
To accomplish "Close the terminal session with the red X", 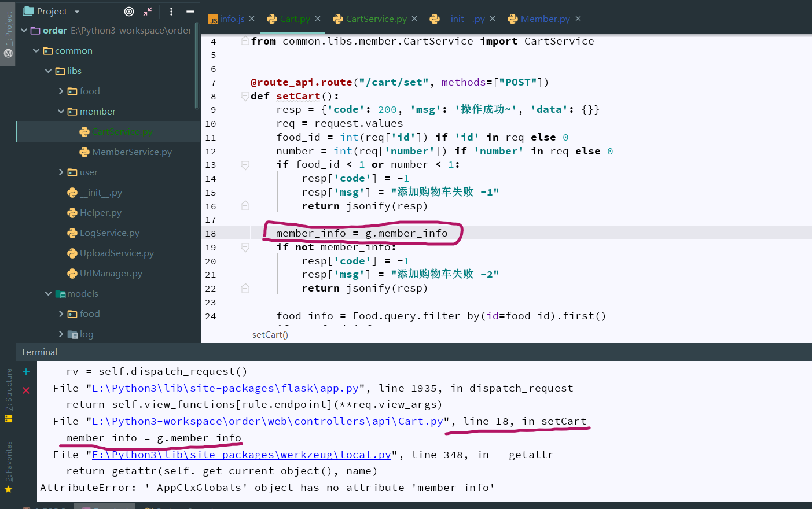I will click(26, 390).
